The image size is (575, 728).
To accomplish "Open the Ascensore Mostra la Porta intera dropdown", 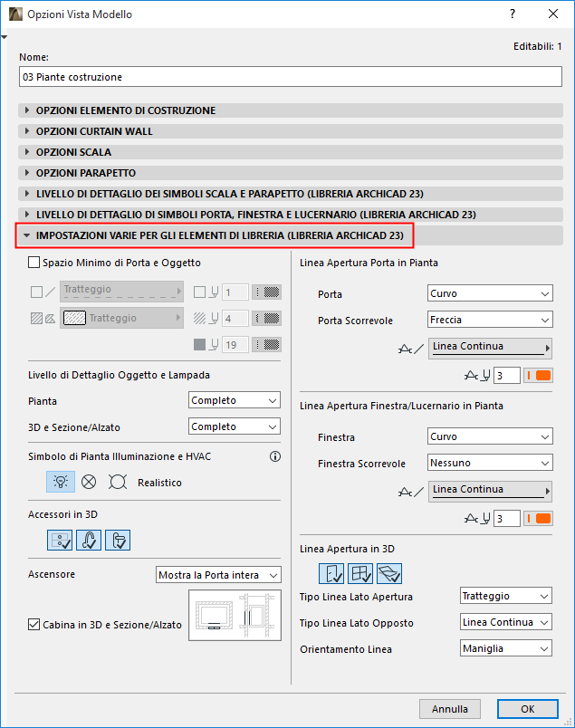I will [x=219, y=575].
